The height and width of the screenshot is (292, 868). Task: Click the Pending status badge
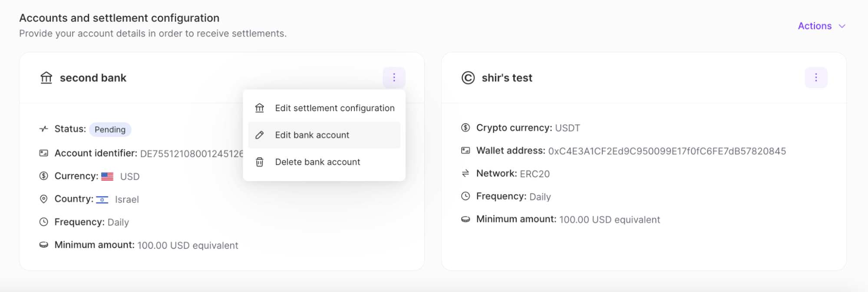[110, 129]
